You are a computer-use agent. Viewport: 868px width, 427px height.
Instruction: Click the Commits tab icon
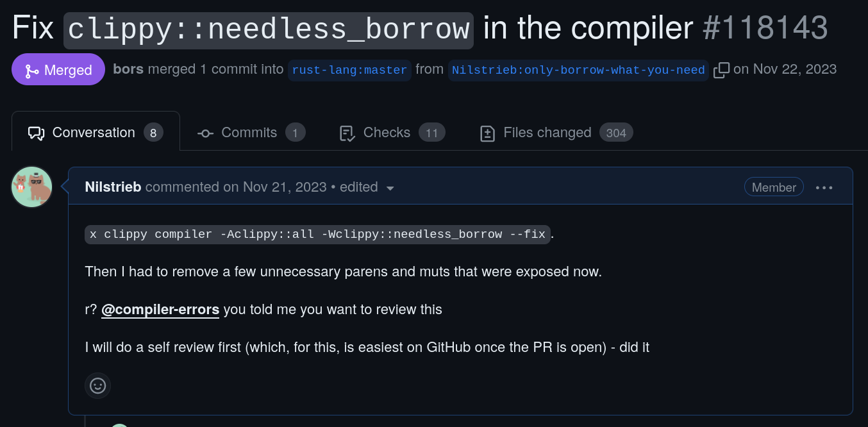coord(205,133)
